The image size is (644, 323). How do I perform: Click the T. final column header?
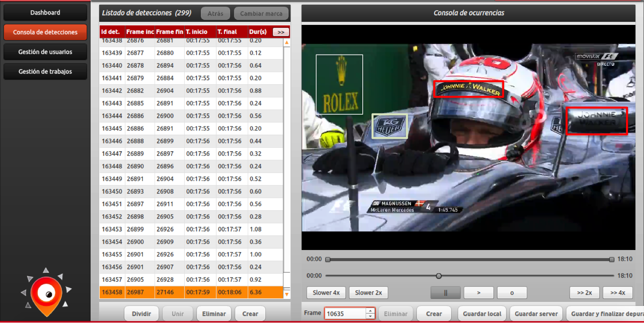[x=232, y=32]
